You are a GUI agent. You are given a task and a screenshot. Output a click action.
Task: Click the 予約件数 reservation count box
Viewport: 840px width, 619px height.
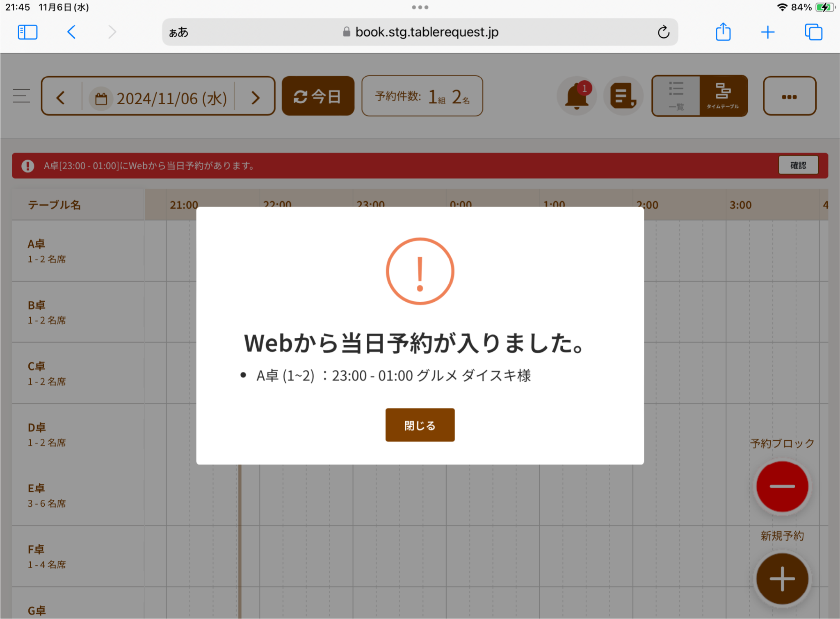point(422,96)
